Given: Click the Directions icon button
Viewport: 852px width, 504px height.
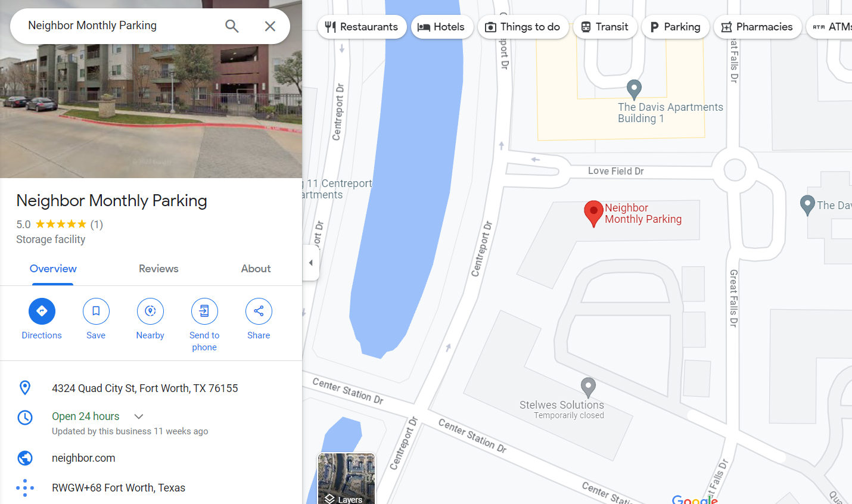Looking at the screenshot, I should [x=42, y=311].
